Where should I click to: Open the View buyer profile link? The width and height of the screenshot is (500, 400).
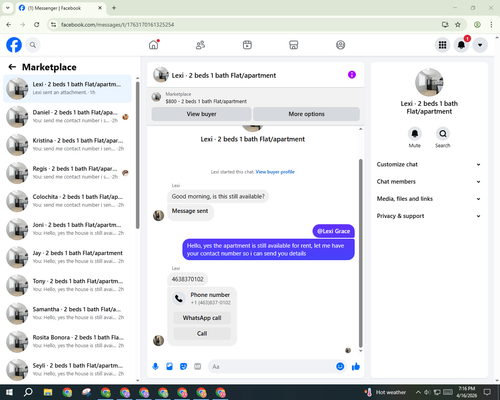coord(275,172)
